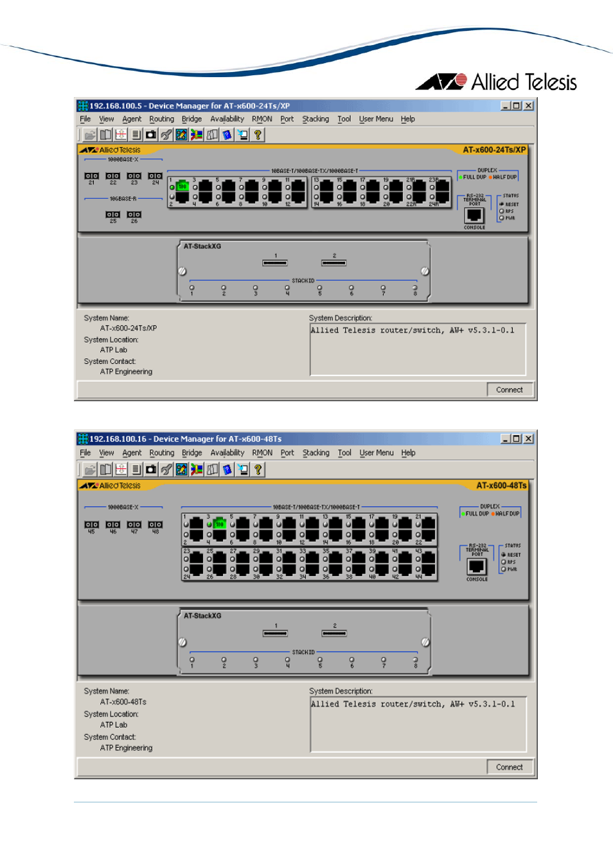
Task: Open the Availability menu in the 192.168.100.5 window
Action: pos(227,119)
